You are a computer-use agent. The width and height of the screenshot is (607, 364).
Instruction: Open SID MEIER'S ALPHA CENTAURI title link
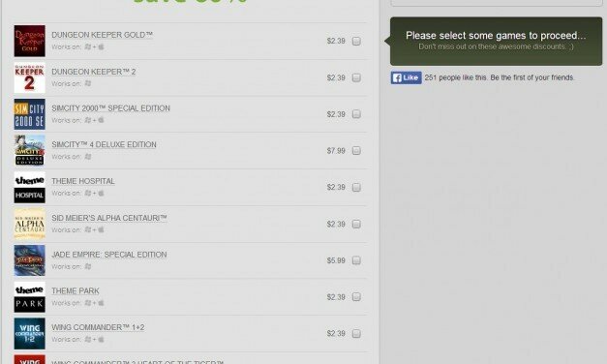click(109, 218)
